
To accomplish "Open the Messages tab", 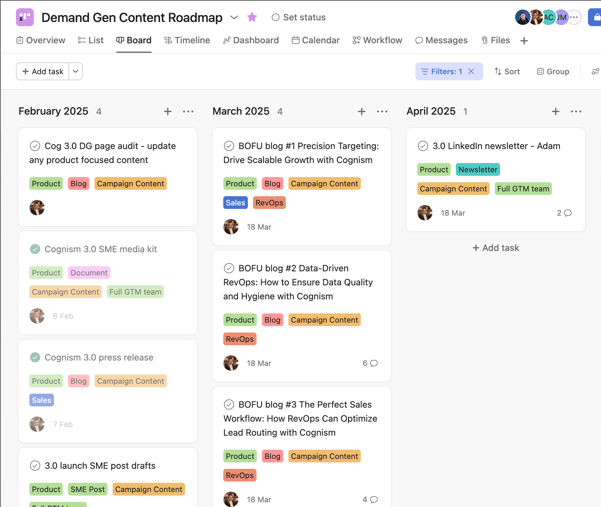I will 442,40.
